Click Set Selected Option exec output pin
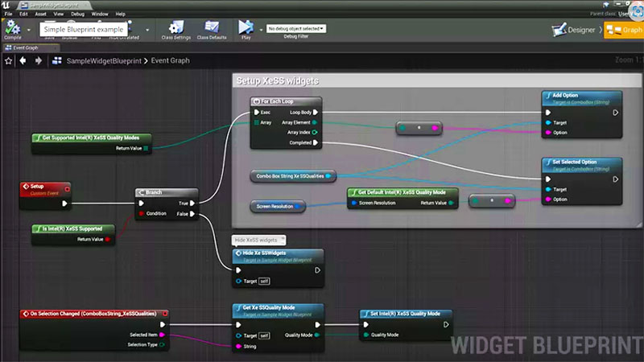644x362 pixels. coord(615,179)
